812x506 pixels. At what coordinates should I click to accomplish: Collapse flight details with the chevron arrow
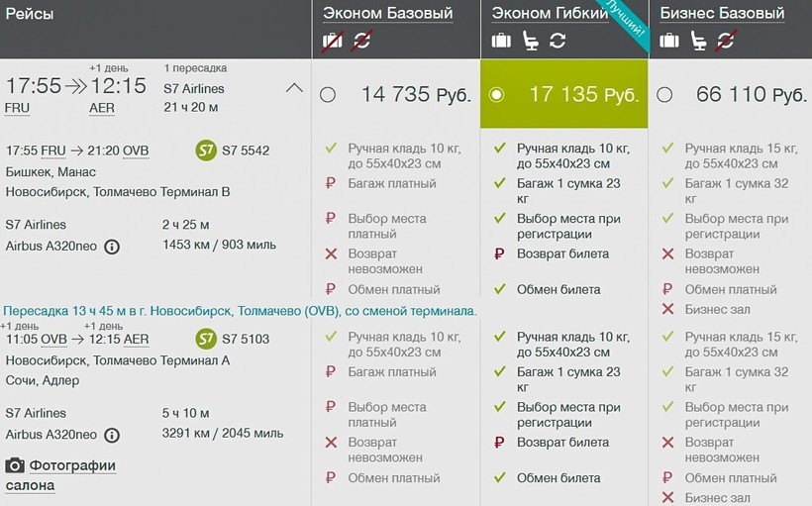pos(294,87)
